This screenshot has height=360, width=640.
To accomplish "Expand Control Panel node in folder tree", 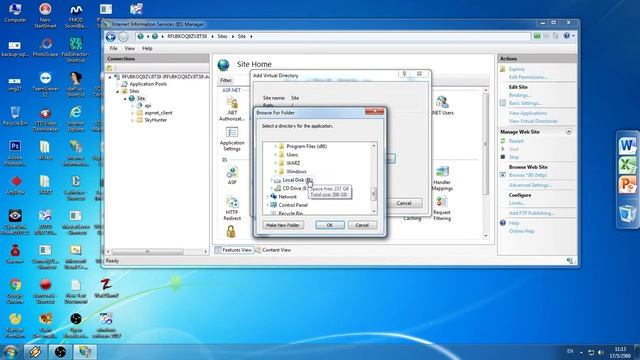I will (267, 205).
